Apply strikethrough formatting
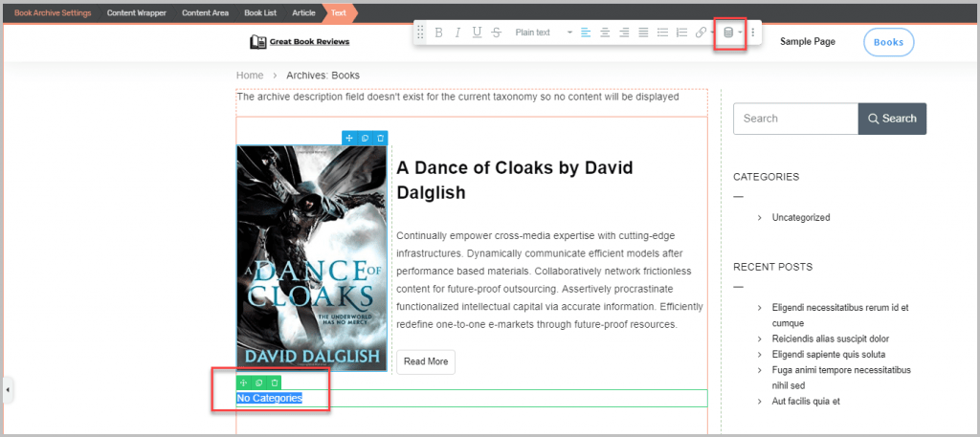 pyautogui.click(x=496, y=33)
